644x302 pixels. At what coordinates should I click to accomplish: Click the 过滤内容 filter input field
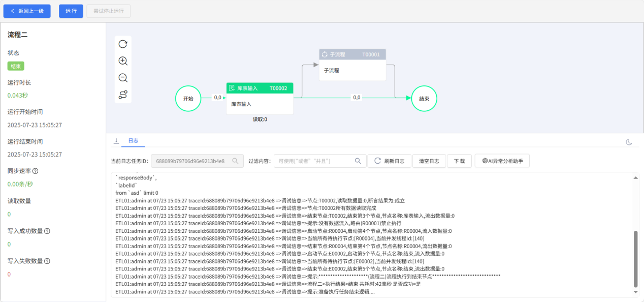coord(315,161)
